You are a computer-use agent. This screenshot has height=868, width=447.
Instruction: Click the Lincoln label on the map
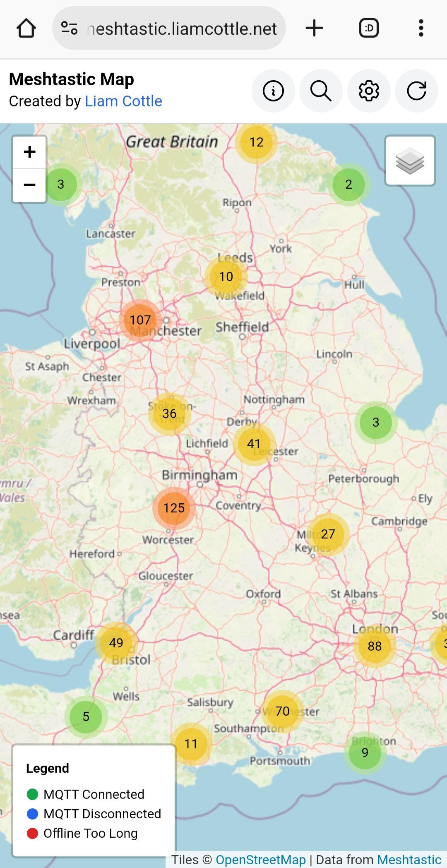[x=334, y=354]
